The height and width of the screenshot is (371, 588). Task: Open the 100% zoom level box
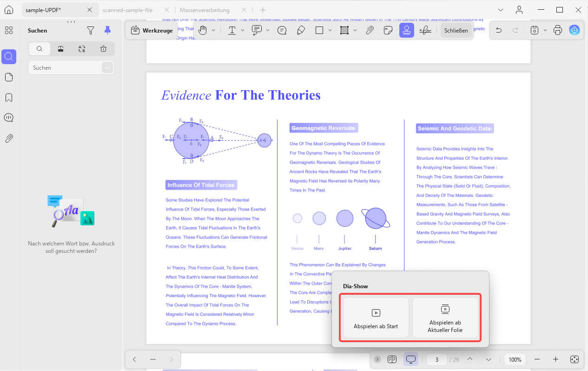[515, 359]
